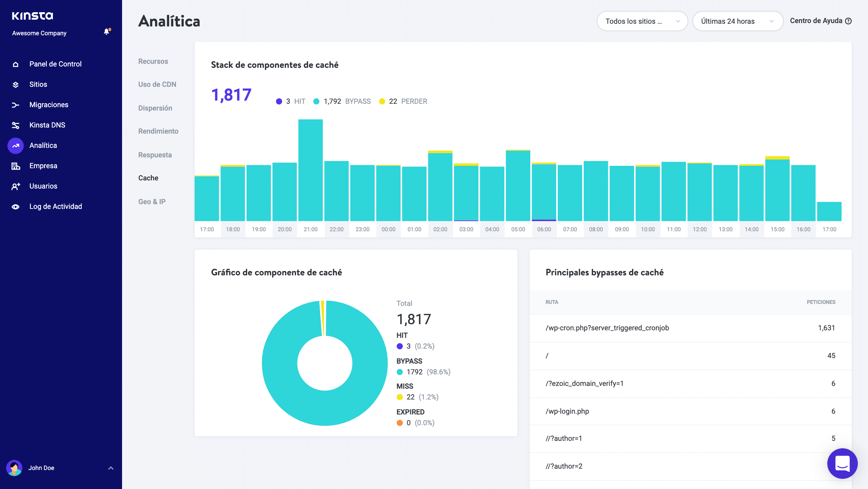Viewport: 868px width, 489px height.
Task: Click the Empresa building icon
Action: tap(16, 166)
